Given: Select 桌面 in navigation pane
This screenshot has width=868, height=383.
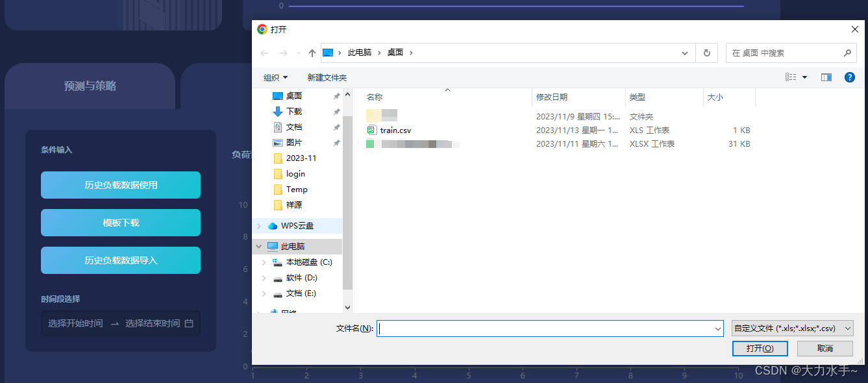Looking at the screenshot, I should point(294,96).
